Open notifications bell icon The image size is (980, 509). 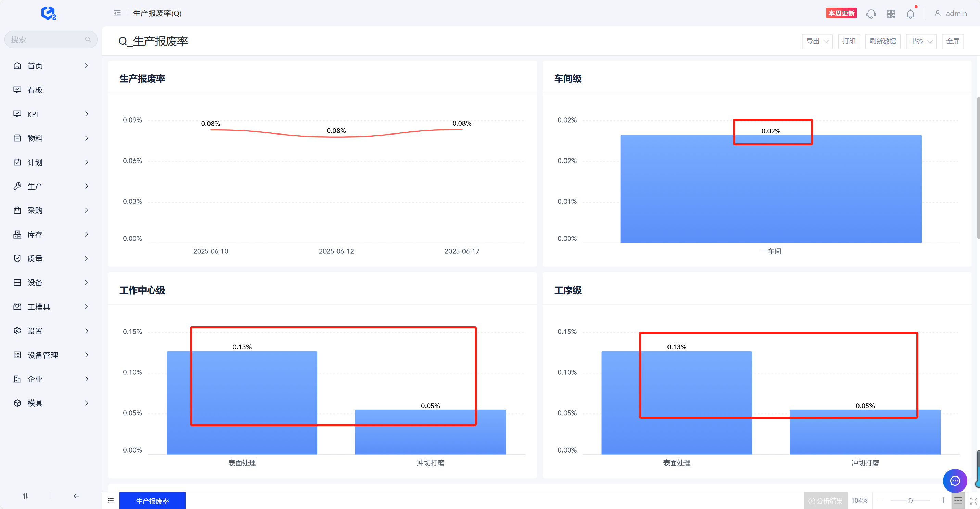(x=911, y=14)
